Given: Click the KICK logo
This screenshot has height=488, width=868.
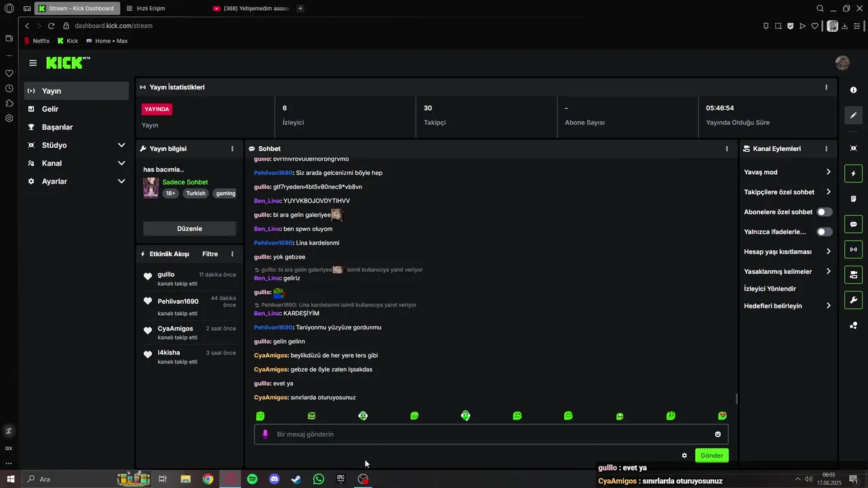Looking at the screenshot, I should click(67, 62).
